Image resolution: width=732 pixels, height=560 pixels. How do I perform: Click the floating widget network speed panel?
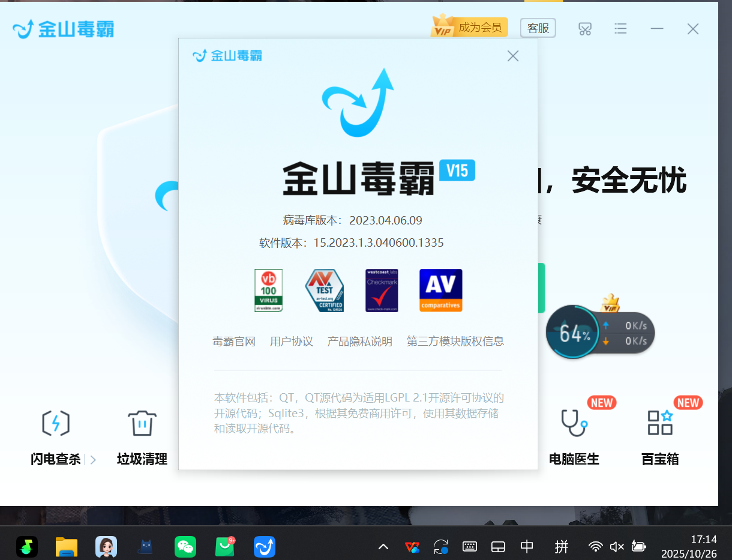tap(626, 333)
